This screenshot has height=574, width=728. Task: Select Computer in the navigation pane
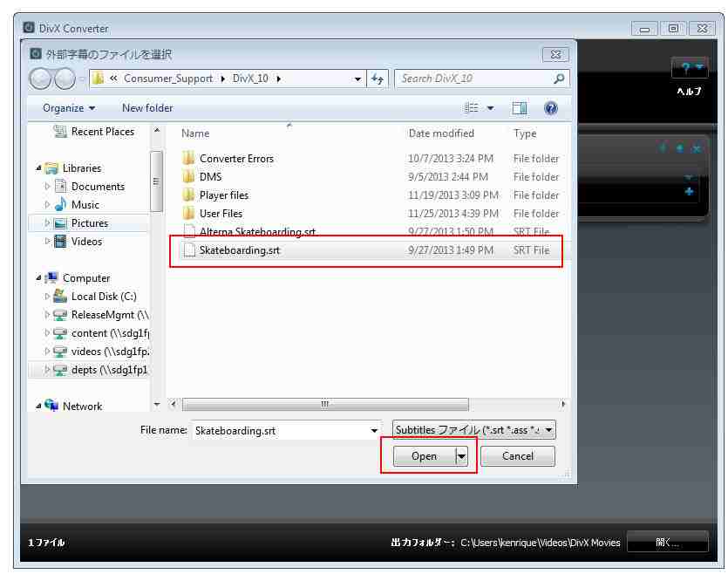[x=78, y=278]
